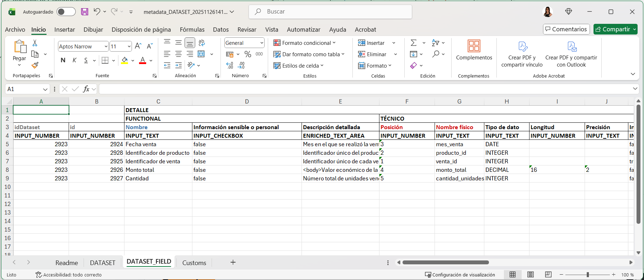Viewport: 644px width, 280px height.
Task: Click the zoom slider in status bar
Action: coord(587,274)
